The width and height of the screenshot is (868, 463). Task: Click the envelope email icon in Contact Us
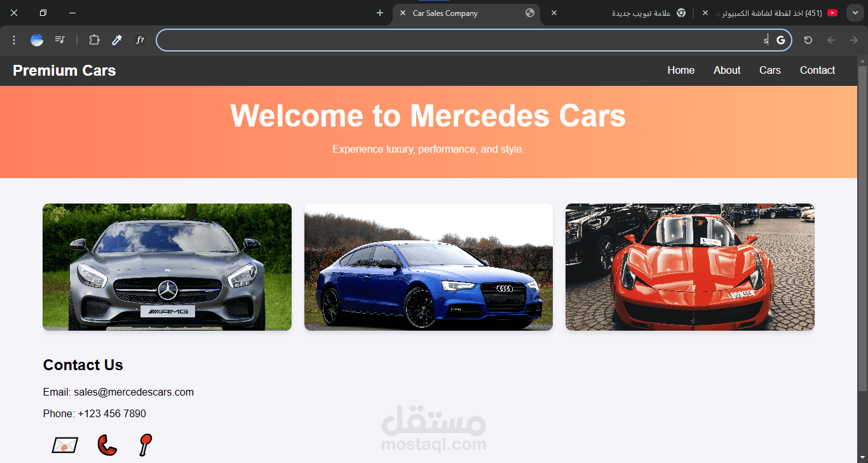(65, 445)
